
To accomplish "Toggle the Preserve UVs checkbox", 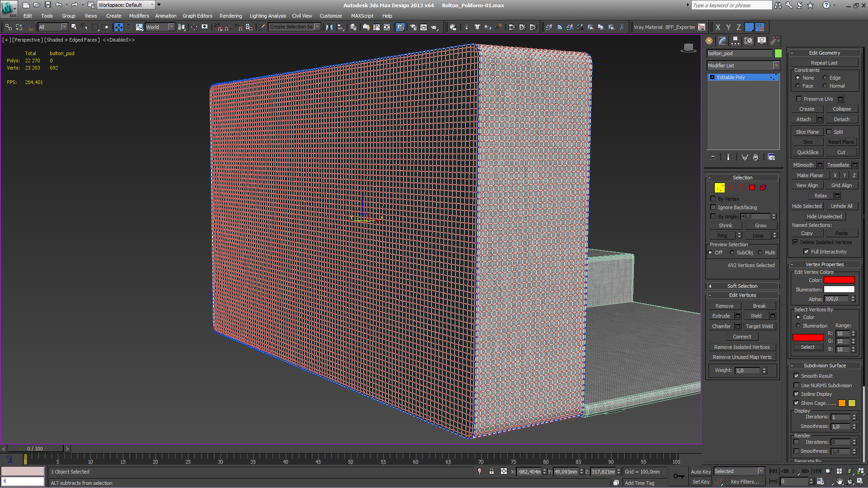I will 798,99.
